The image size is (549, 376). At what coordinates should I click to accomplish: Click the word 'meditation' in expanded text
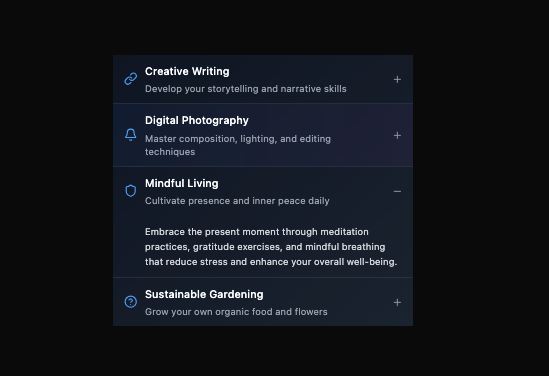coord(345,232)
